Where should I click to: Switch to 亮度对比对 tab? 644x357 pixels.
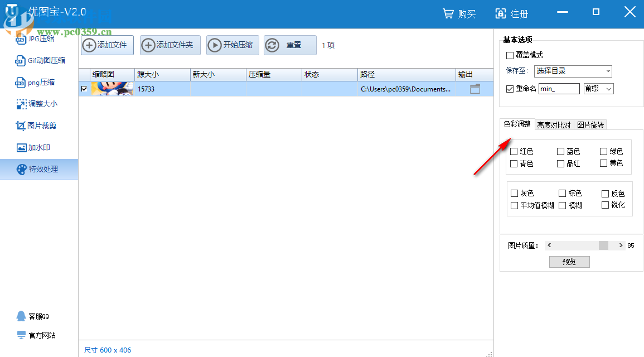(x=554, y=125)
